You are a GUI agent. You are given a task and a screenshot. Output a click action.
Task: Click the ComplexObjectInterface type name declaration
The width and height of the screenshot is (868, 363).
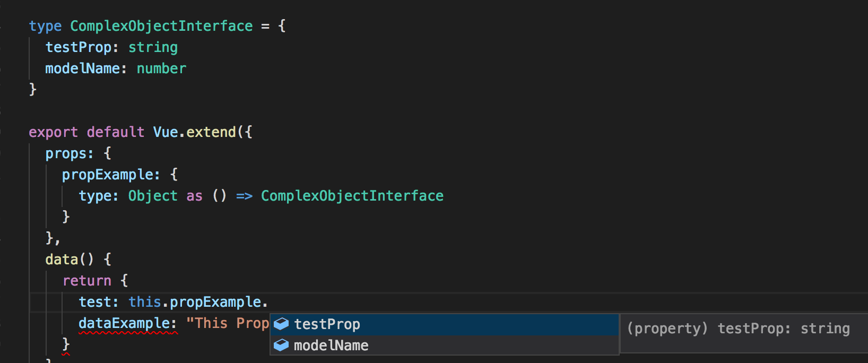click(x=161, y=25)
